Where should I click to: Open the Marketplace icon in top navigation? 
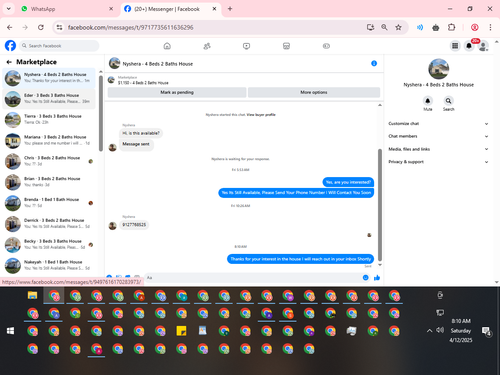286,46
